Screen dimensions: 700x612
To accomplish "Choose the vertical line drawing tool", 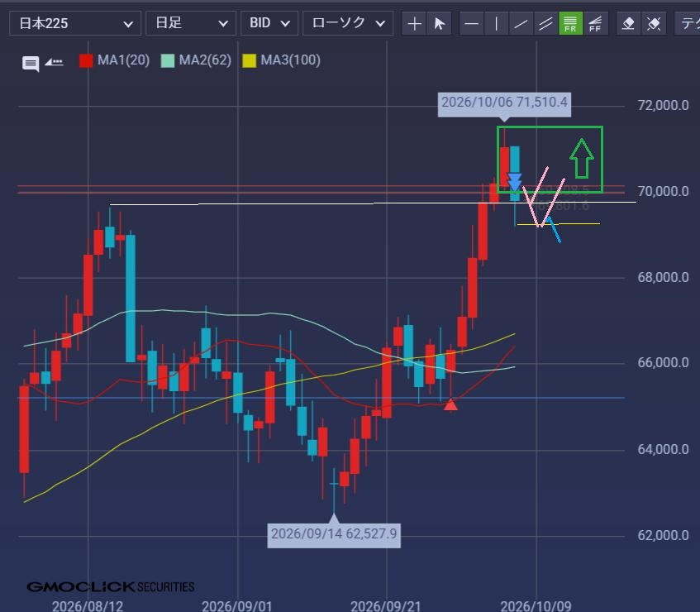I will 496,23.
